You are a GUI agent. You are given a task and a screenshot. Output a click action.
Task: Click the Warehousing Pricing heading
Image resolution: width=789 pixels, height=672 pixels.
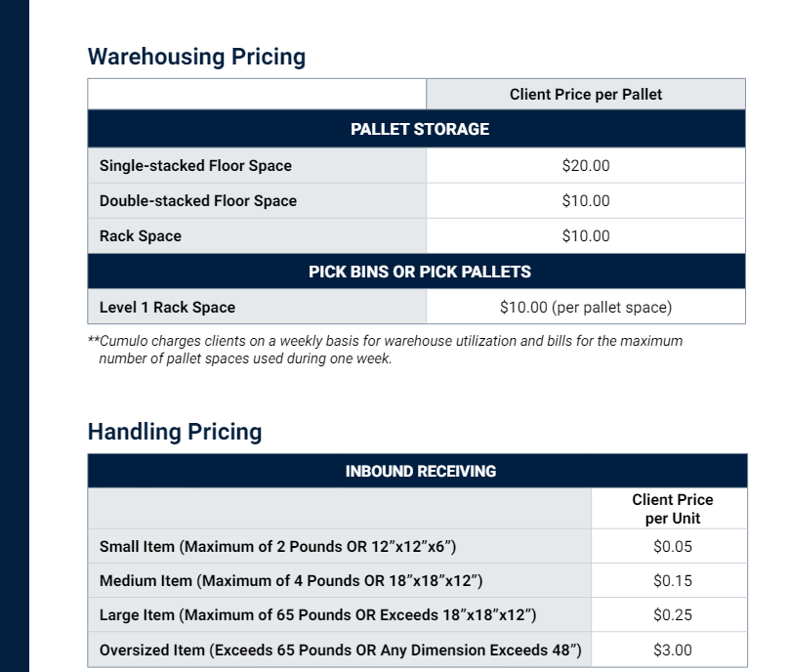point(196,57)
